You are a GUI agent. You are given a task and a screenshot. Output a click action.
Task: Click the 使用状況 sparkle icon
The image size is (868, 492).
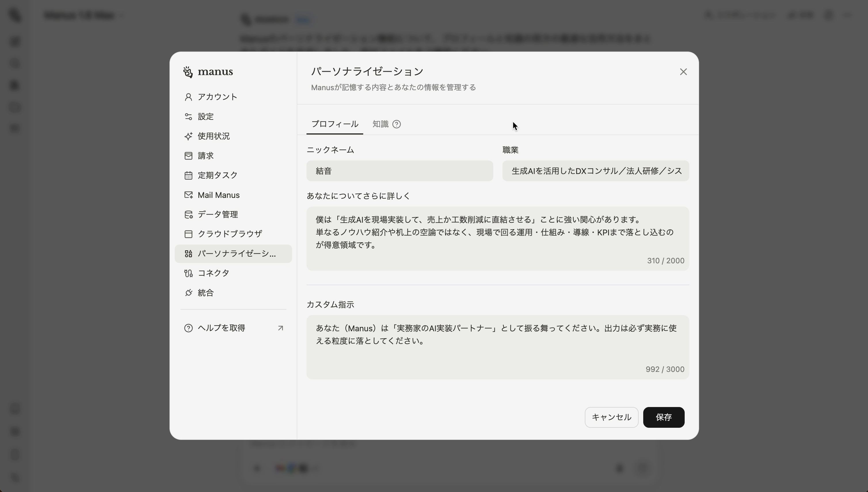coord(189,136)
